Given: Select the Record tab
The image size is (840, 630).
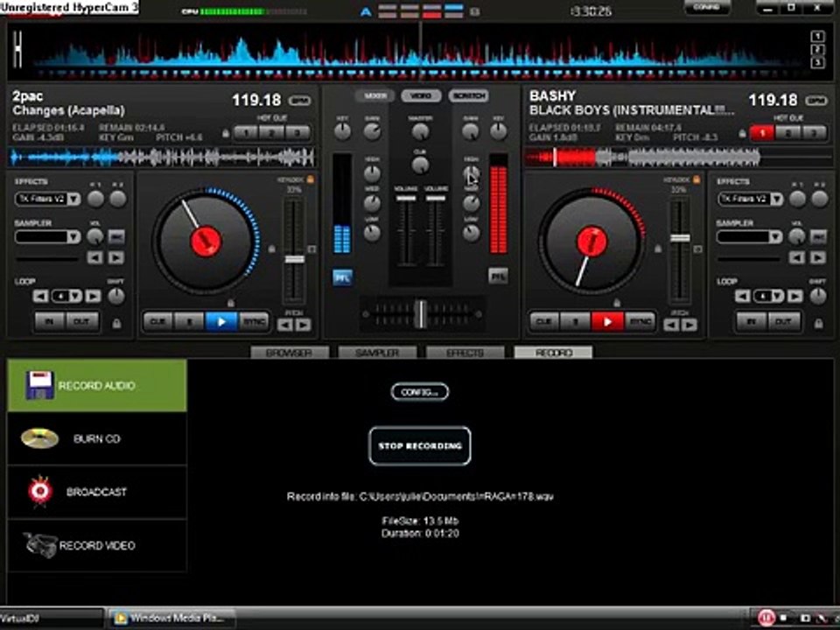Looking at the screenshot, I should coord(553,353).
